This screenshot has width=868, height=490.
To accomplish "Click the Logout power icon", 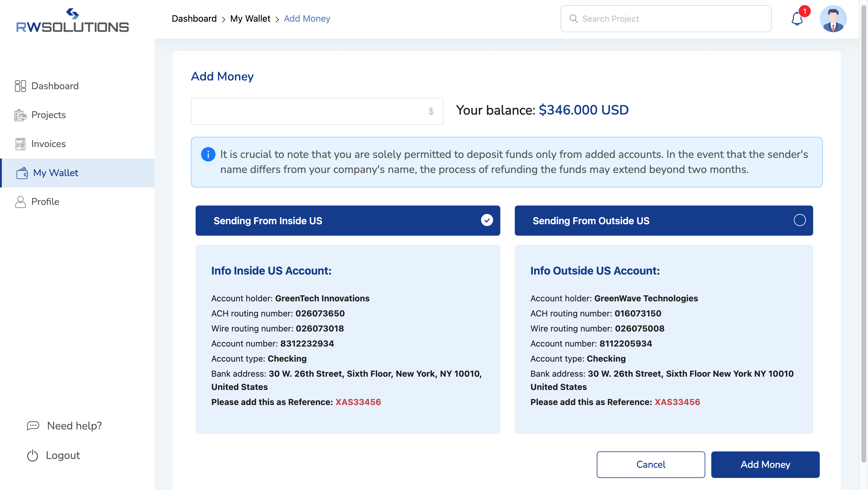I will (33, 455).
